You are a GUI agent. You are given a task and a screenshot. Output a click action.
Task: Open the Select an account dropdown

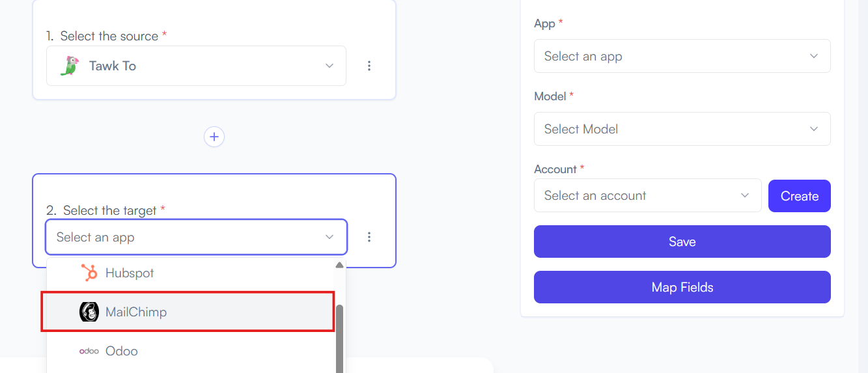647,195
